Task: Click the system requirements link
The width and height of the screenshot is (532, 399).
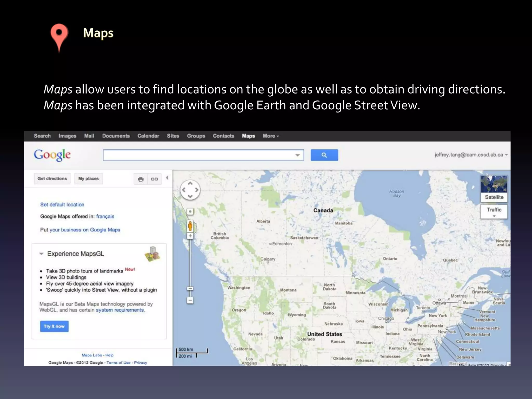Action: tap(120, 310)
